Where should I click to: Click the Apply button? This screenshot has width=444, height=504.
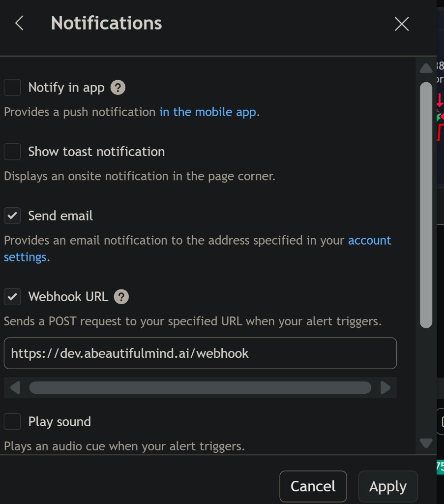[x=388, y=486]
